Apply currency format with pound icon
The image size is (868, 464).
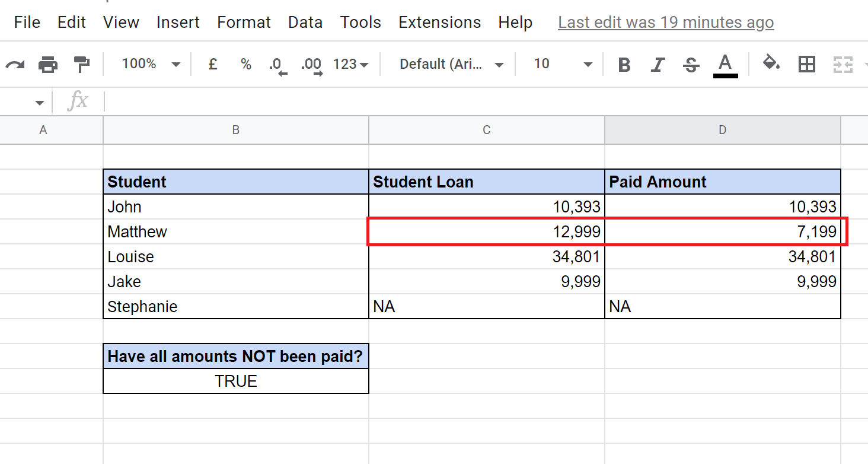[x=212, y=64]
